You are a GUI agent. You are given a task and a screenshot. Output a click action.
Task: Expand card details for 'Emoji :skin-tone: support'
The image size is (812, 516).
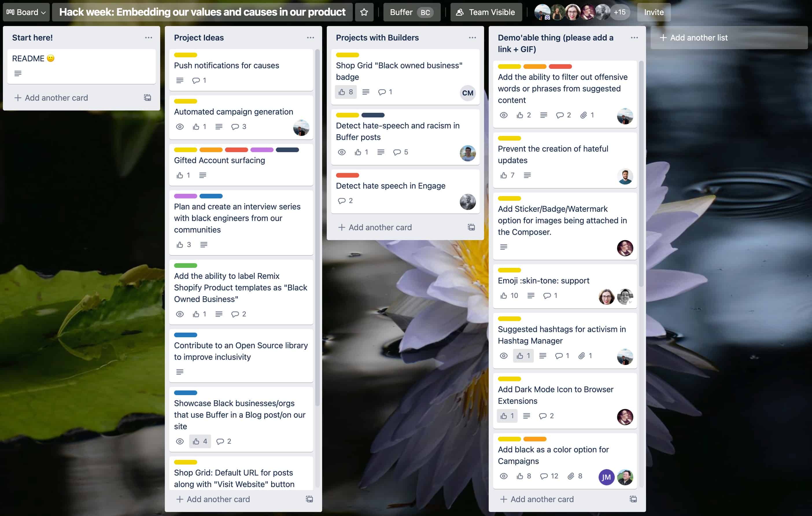pos(543,281)
